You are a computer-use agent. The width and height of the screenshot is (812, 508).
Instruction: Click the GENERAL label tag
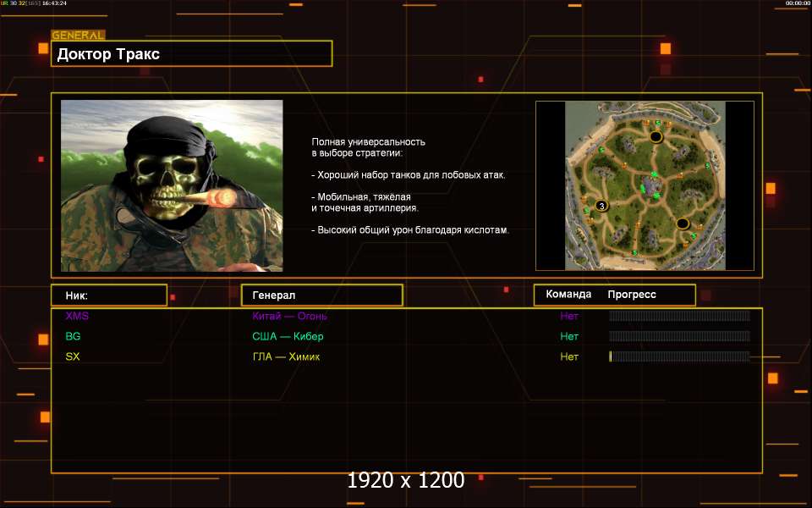(78, 36)
